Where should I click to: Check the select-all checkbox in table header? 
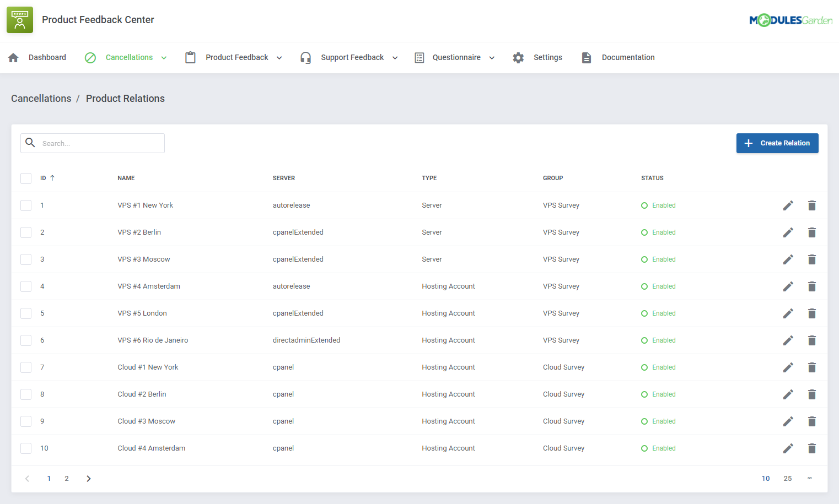point(26,178)
